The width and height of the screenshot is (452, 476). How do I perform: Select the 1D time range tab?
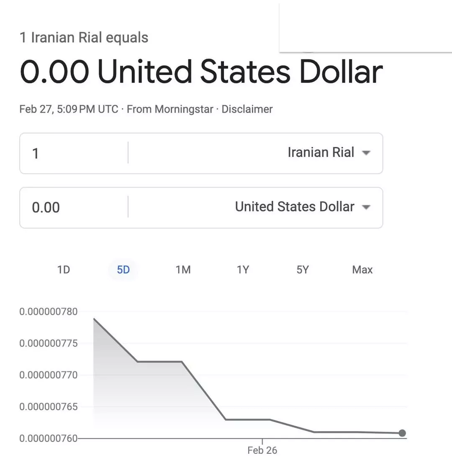pyautogui.click(x=64, y=270)
